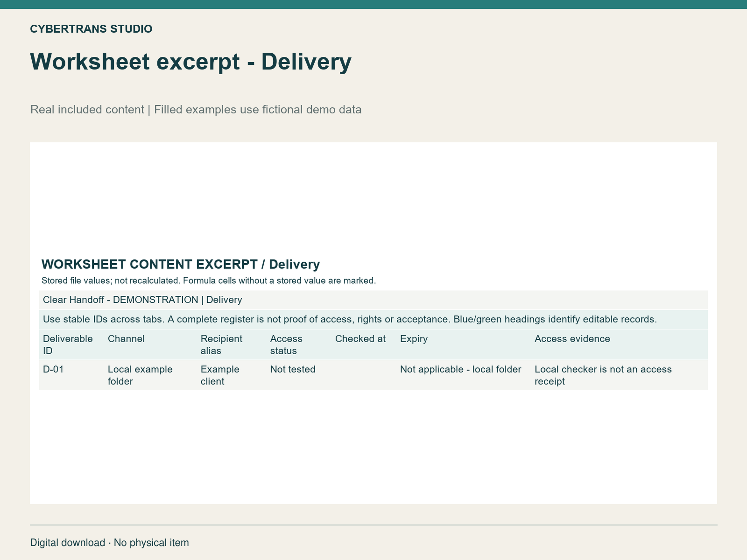Click the CYBERTRANS STUDIO brand text

[91, 29]
